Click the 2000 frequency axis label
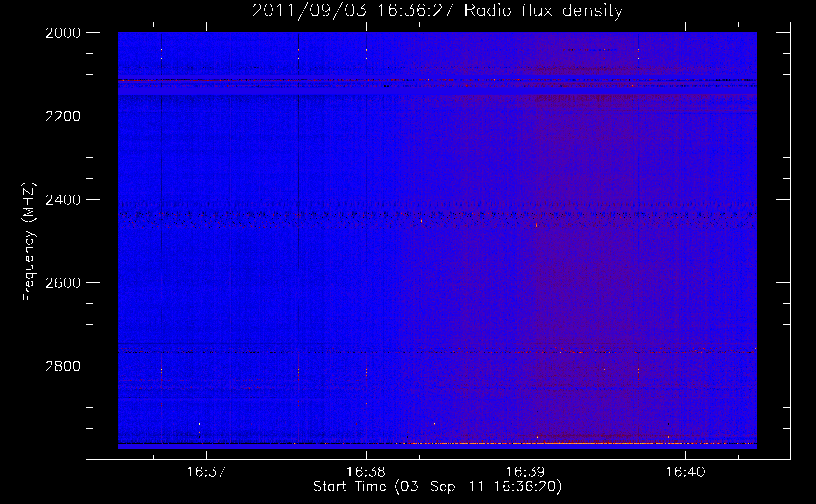 pos(63,33)
